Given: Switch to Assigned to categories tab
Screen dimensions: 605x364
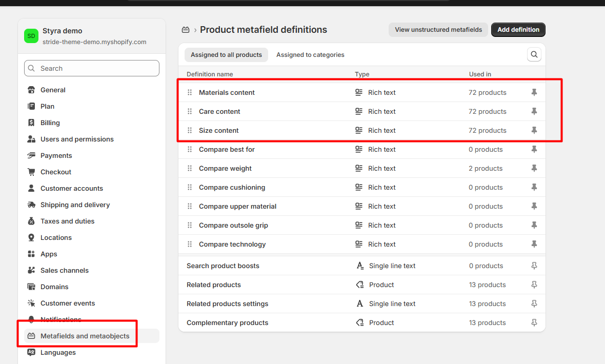Looking at the screenshot, I should (310, 55).
